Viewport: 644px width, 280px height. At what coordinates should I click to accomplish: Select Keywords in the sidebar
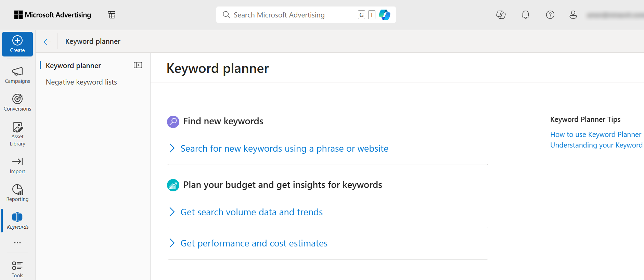[17, 221]
